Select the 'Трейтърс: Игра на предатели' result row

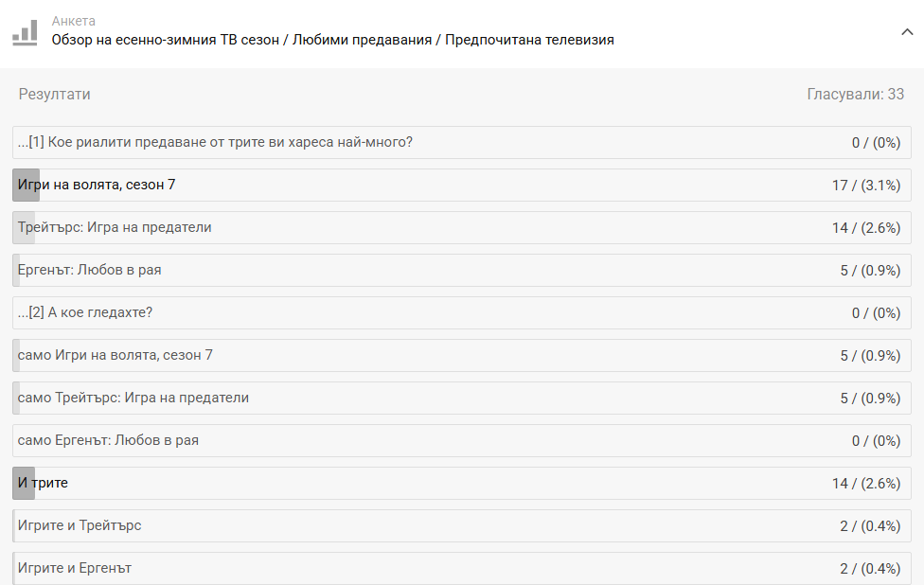[115, 227]
